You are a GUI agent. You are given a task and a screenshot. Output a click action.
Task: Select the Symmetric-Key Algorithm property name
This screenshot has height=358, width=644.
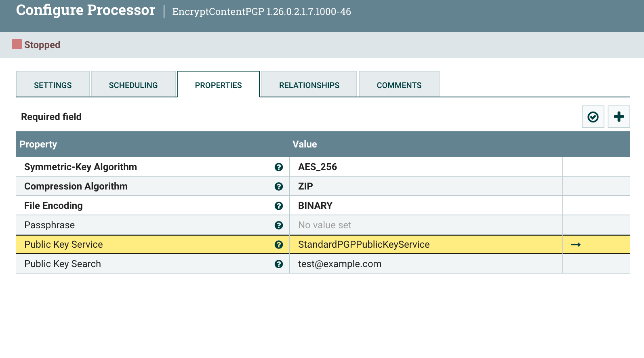pos(80,167)
